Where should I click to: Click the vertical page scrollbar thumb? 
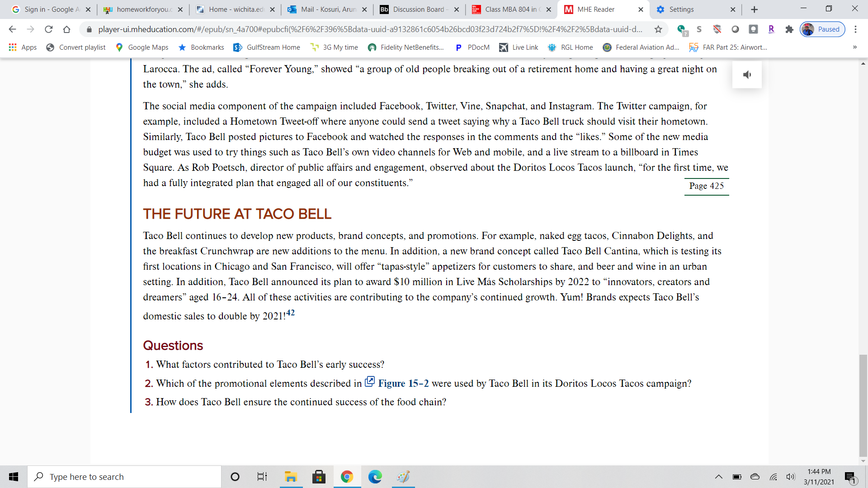tap(863, 405)
